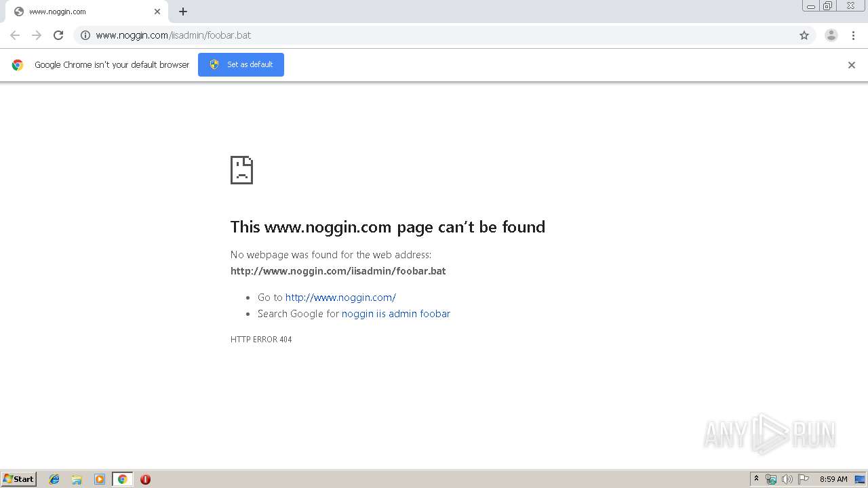Click the address bar URL field
Screen dimensions: 868x488
point(444,35)
